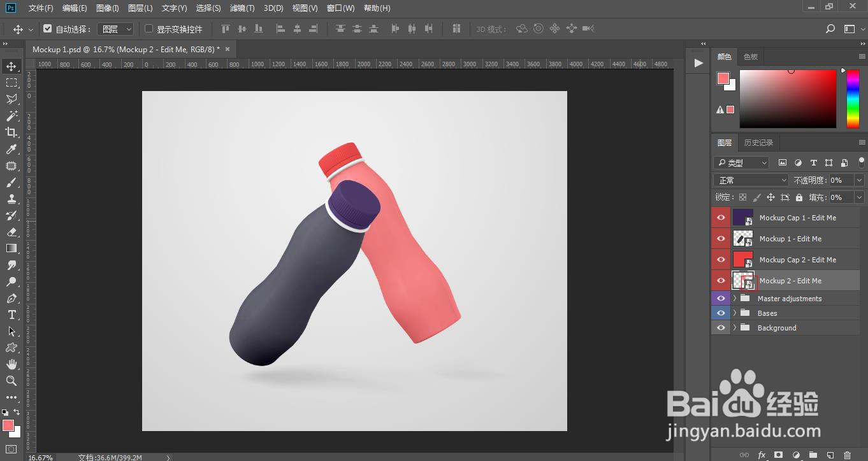The width and height of the screenshot is (868, 461).
Task: Enable the show transform controls (显示变换控件) checkbox
Action: click(149, 29)
